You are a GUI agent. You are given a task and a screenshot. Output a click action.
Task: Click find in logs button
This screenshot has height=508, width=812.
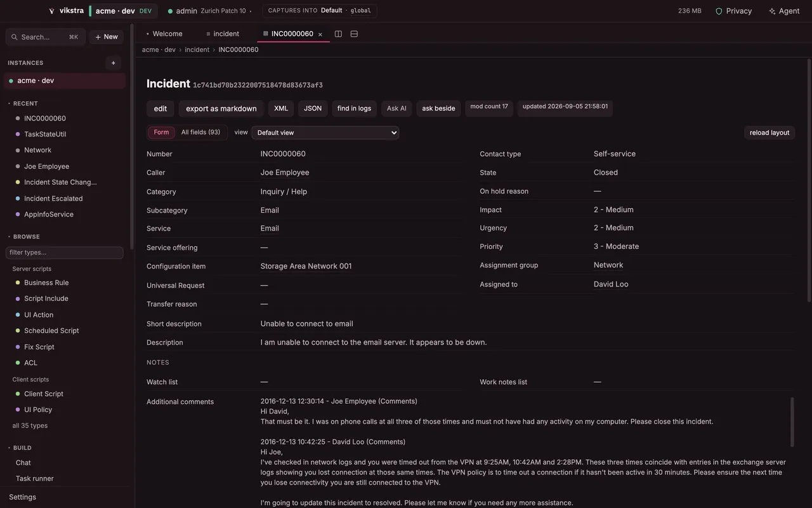click(x=354, y=109)
